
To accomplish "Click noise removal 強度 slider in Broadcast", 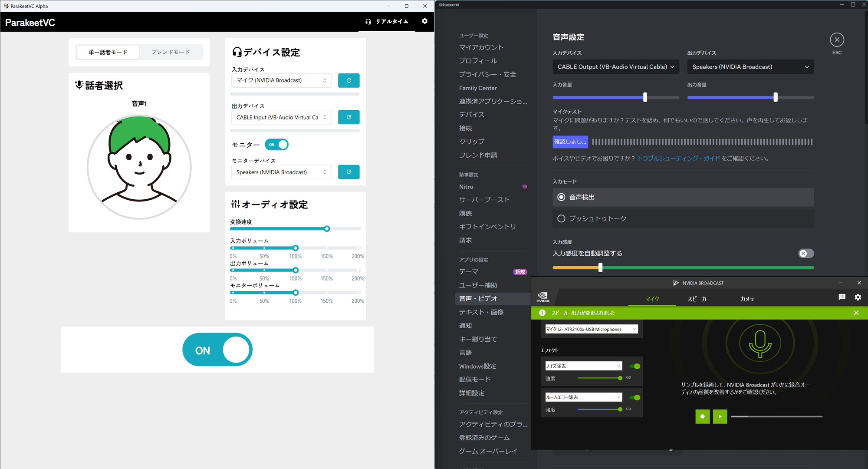I will click(600, 378).
